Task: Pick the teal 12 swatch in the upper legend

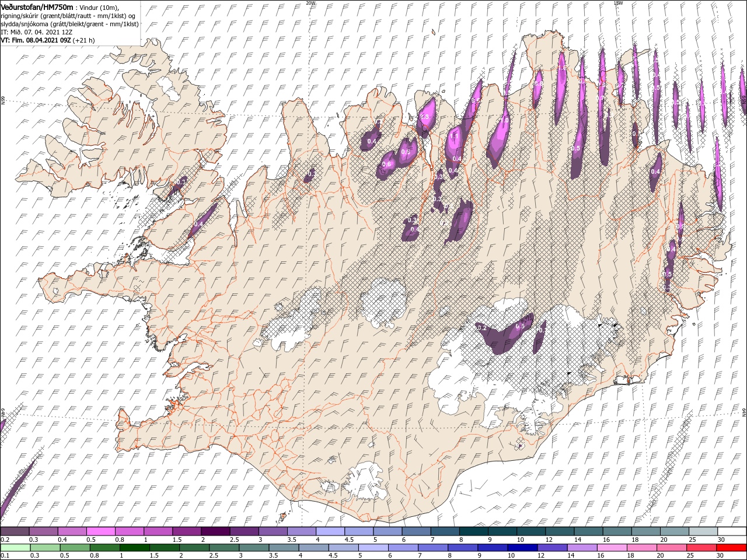Action: (x=560, y=531)
